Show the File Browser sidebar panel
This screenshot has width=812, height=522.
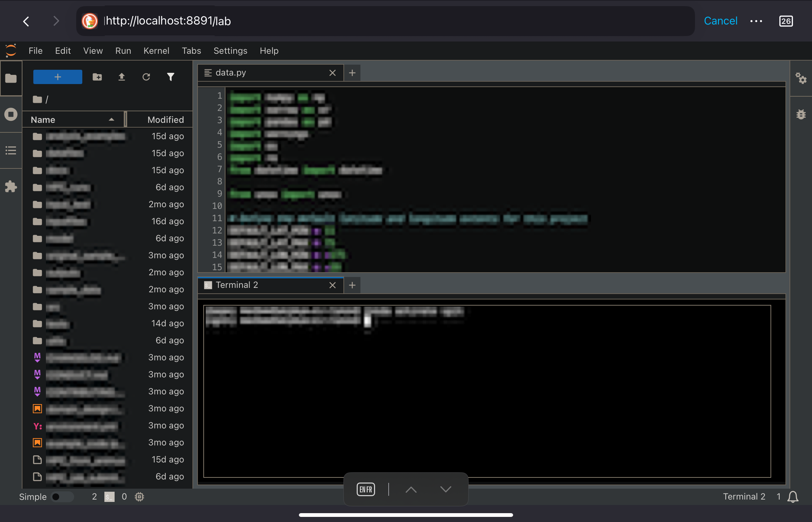pyautogui.click(x=11, y=78)
